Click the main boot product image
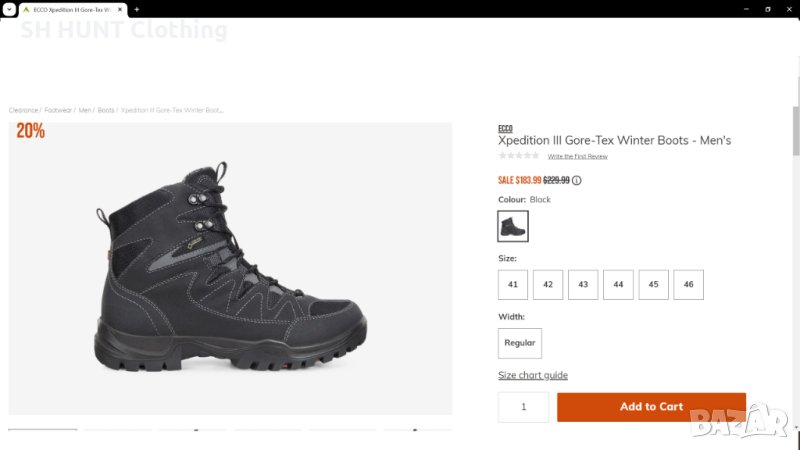 (x=230, y=268)
